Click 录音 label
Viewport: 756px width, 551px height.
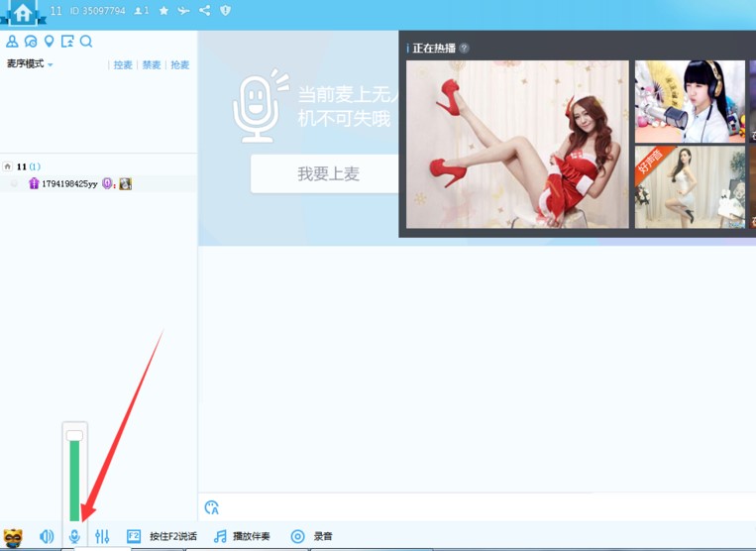click(323, 536)
